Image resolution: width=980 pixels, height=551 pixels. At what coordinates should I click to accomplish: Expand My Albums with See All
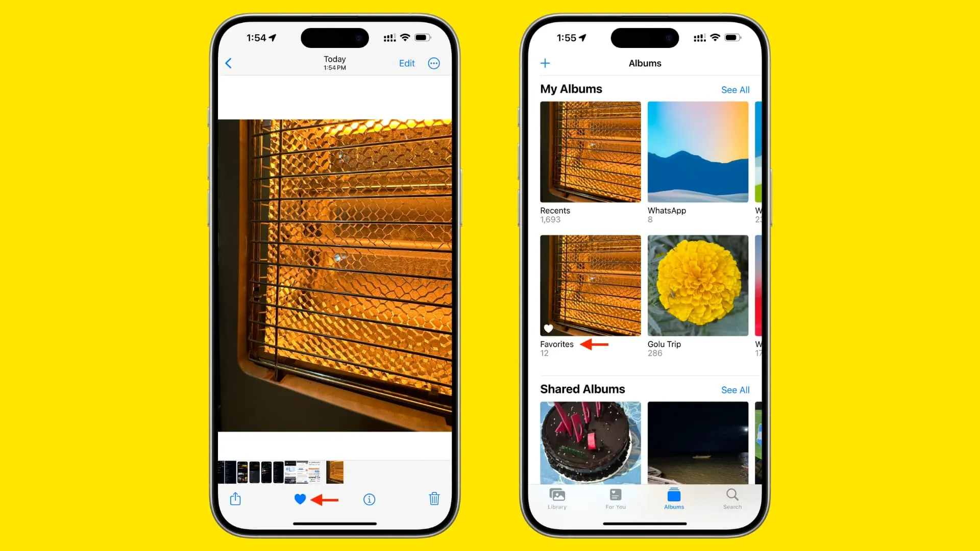(735, 89)
